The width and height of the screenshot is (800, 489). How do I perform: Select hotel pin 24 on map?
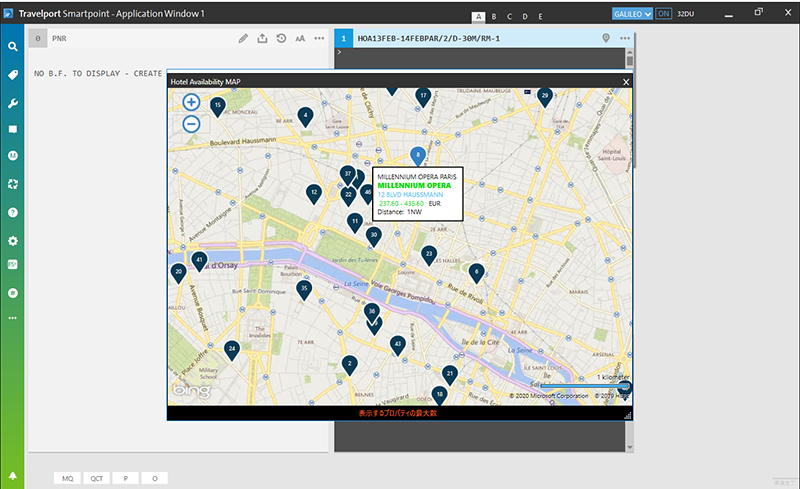232,350
